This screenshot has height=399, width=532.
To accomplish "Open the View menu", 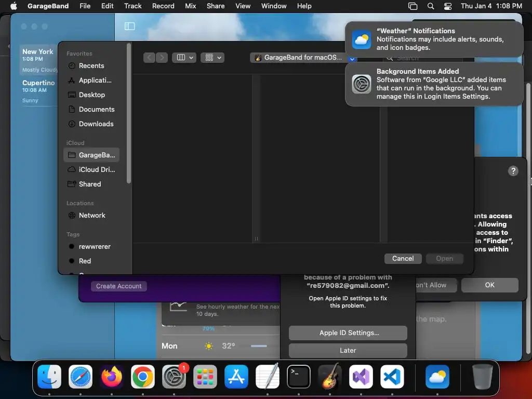I will (243, 6).
